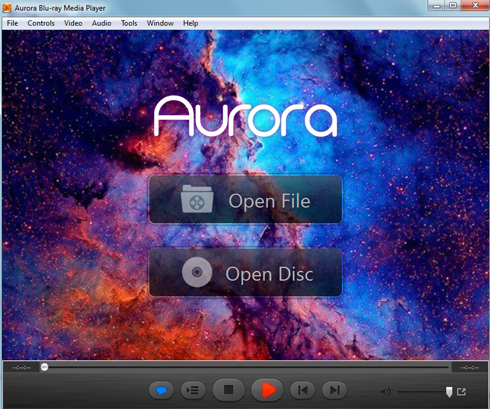Start playback with the orange play button
490x409 pixels.
pyautogui.click(x=268, y=390)
